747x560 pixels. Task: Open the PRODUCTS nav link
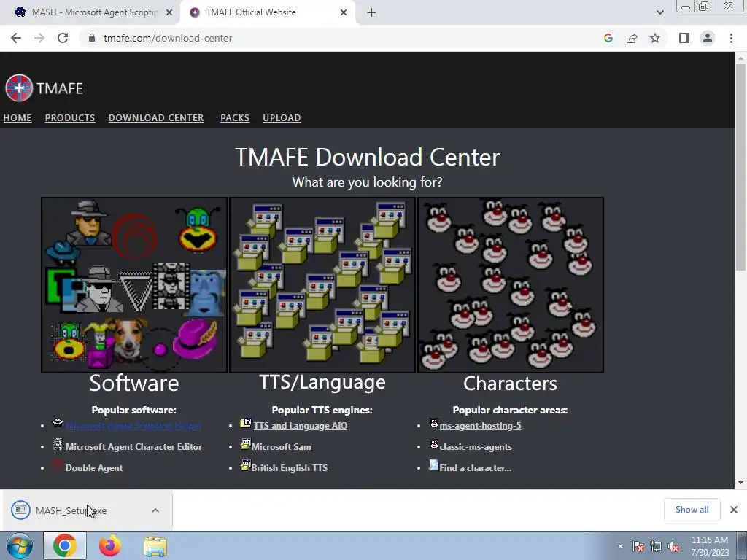(x=70, y=117)
